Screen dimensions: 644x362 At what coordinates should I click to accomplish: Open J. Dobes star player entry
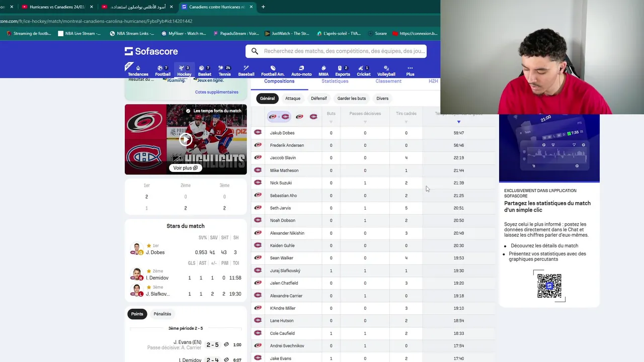(186, 250)
